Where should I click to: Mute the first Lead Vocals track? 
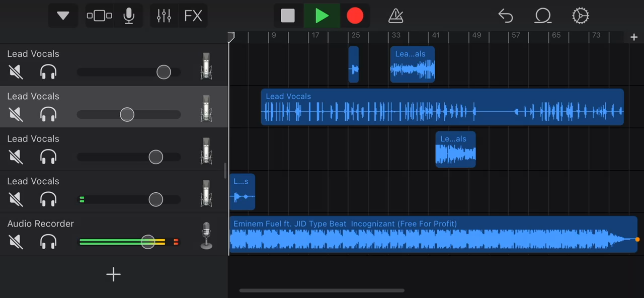pos(16,72)
